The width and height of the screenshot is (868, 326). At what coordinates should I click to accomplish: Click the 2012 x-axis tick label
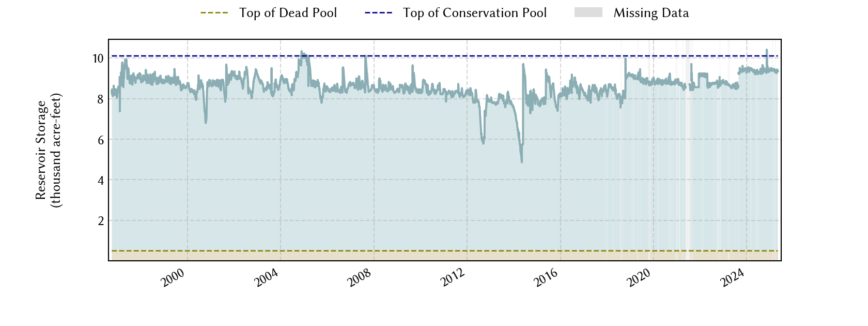tap(453, 278)
